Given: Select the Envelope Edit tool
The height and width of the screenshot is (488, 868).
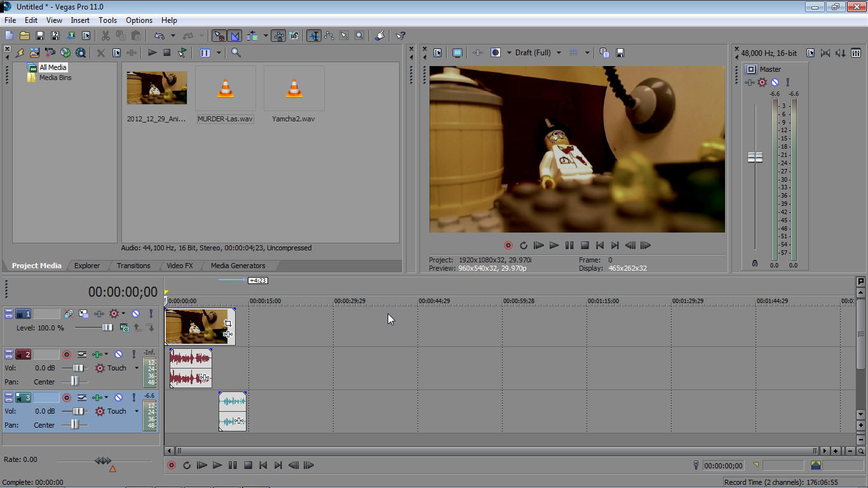Looking at the screenshot, I should click(x=329, y=36).
